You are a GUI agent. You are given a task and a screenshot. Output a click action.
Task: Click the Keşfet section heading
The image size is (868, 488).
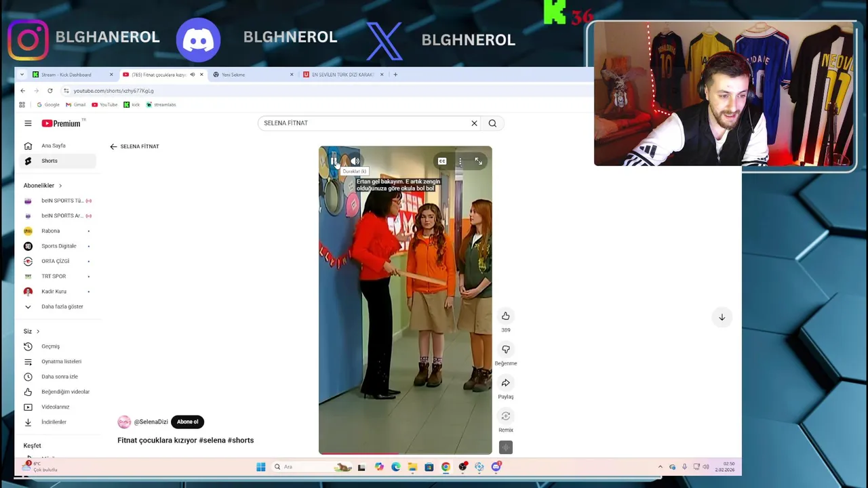32,446
